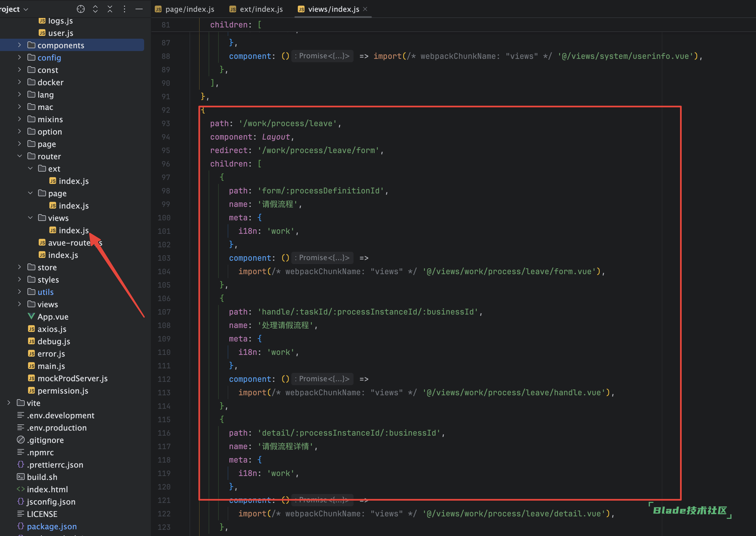
Task: Hide the Project panel with the minimize dash
Action: point(139,9)
